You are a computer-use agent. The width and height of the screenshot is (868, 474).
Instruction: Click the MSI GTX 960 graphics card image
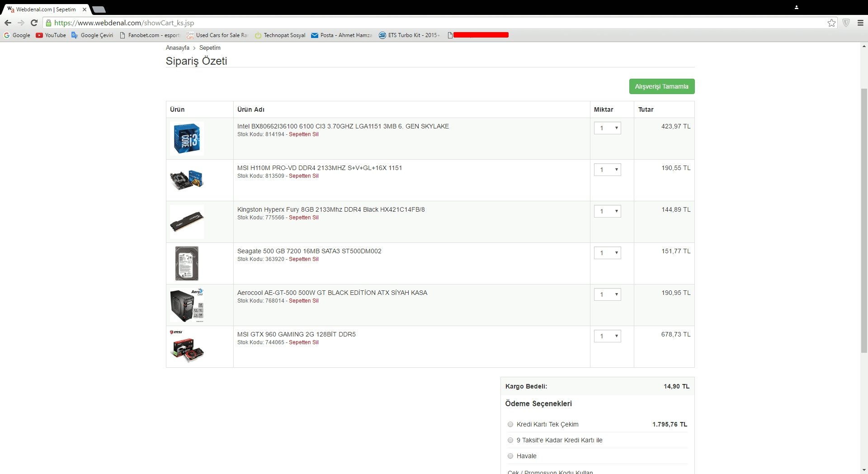[x=187, y=346]
